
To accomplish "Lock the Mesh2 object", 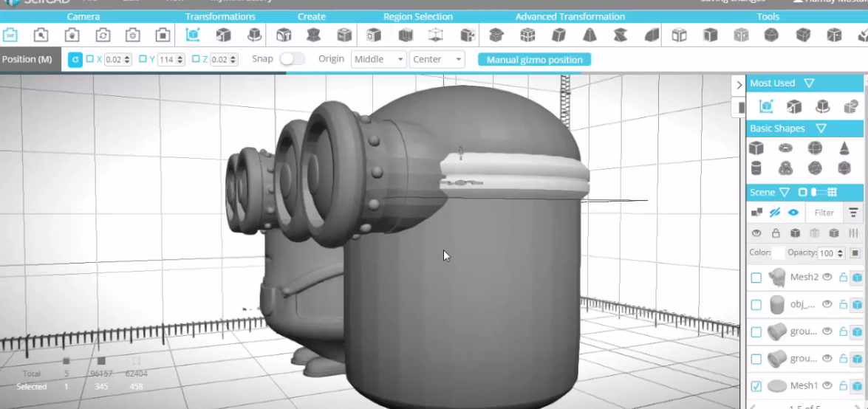I will (843, 278).
